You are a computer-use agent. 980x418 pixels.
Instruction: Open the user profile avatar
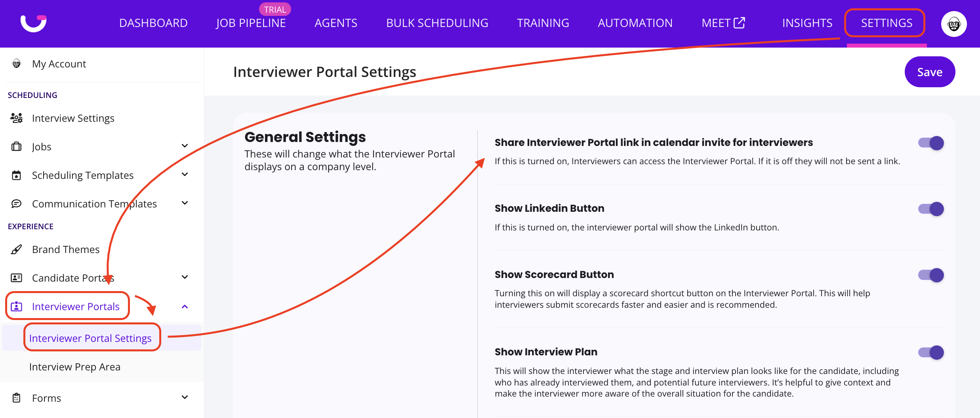coord(954,24)
